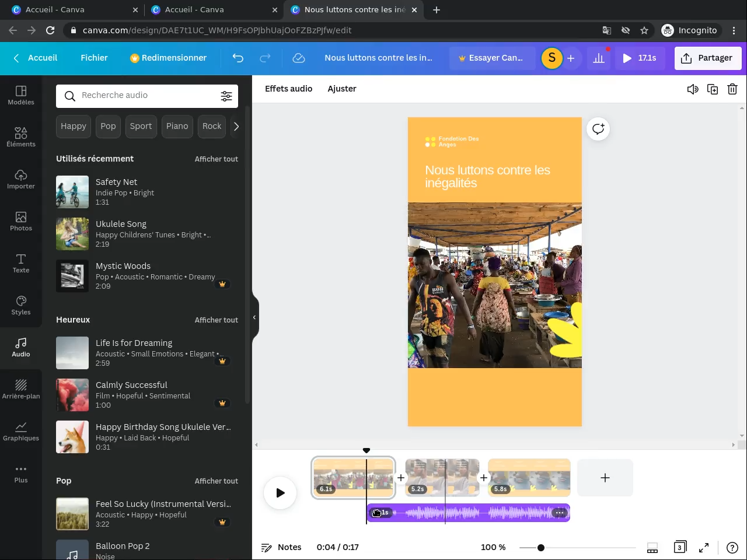The height and width of the screenshot is (560, 747).
Task: Open the Modèles panel
Action: [21, 94]
